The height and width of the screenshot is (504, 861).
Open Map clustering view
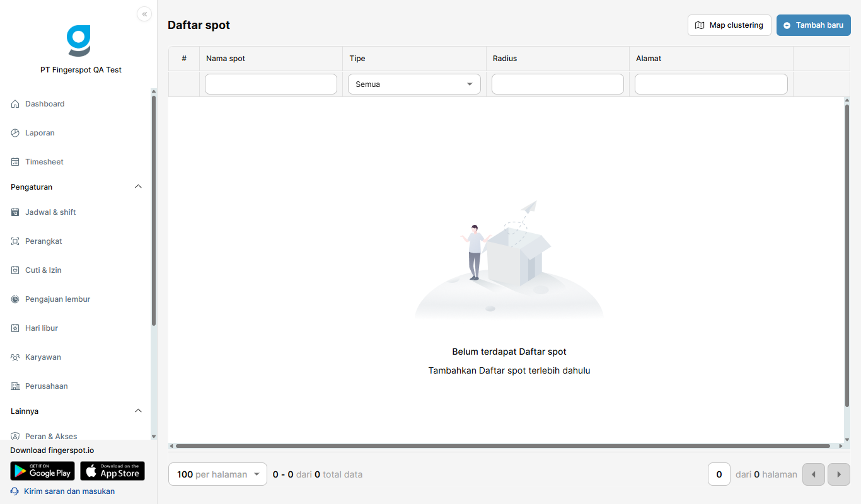(x=729, y=25)
